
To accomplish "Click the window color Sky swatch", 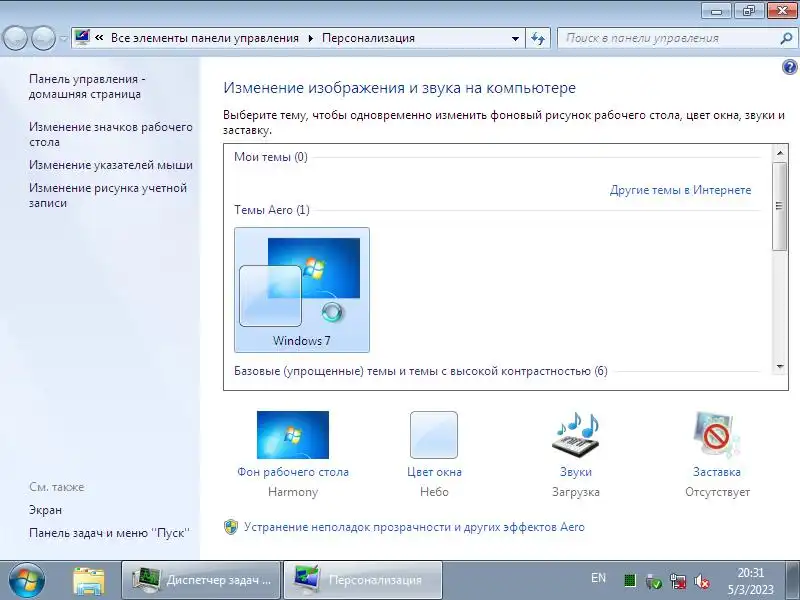I will pyautogui.click(x=434, y=435).
